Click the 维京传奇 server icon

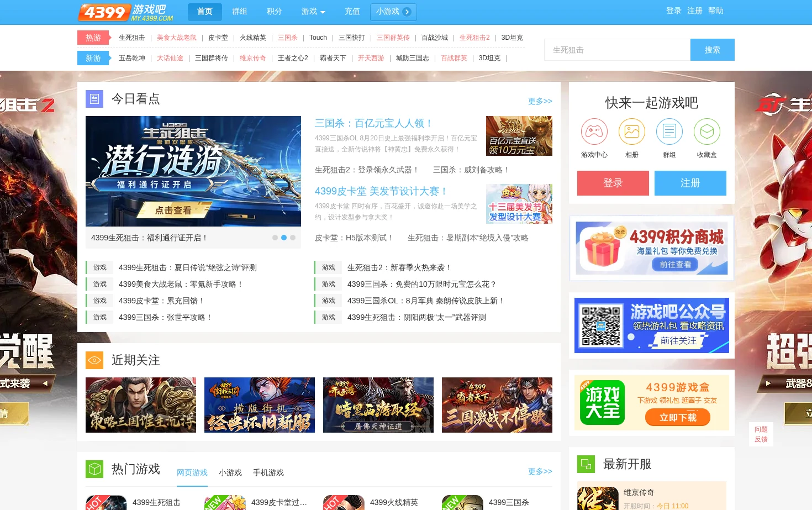(x=598, y=498)
